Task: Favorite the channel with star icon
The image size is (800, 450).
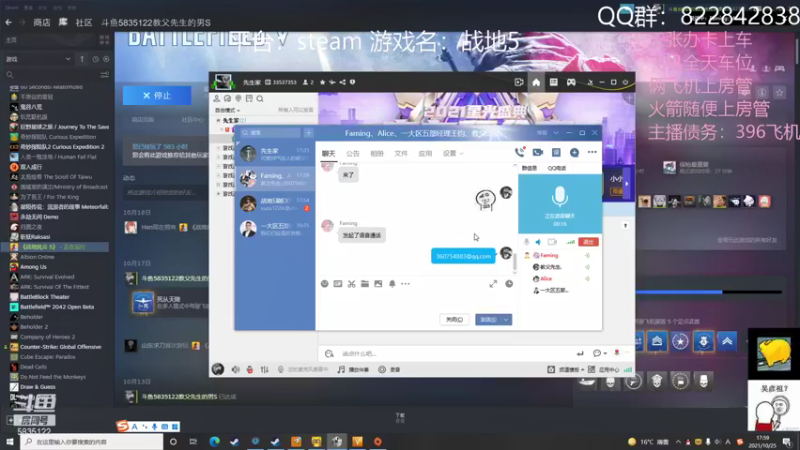Action: [x=322, y=82]
